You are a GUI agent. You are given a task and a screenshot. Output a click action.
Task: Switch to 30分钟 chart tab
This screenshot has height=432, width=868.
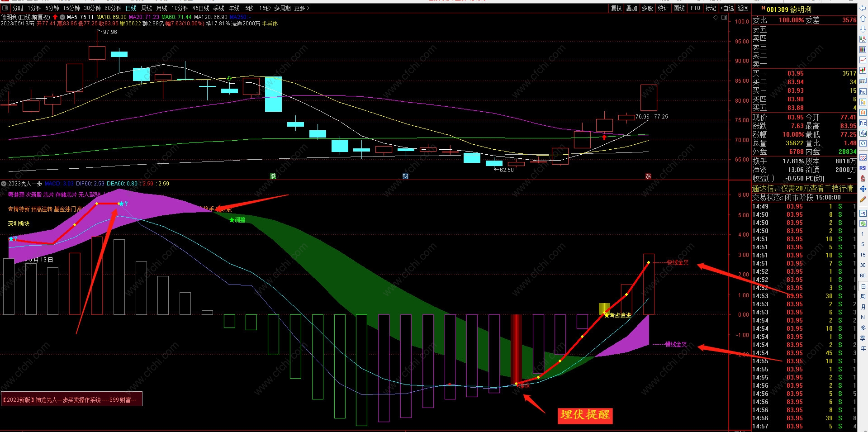click(92, 8)
